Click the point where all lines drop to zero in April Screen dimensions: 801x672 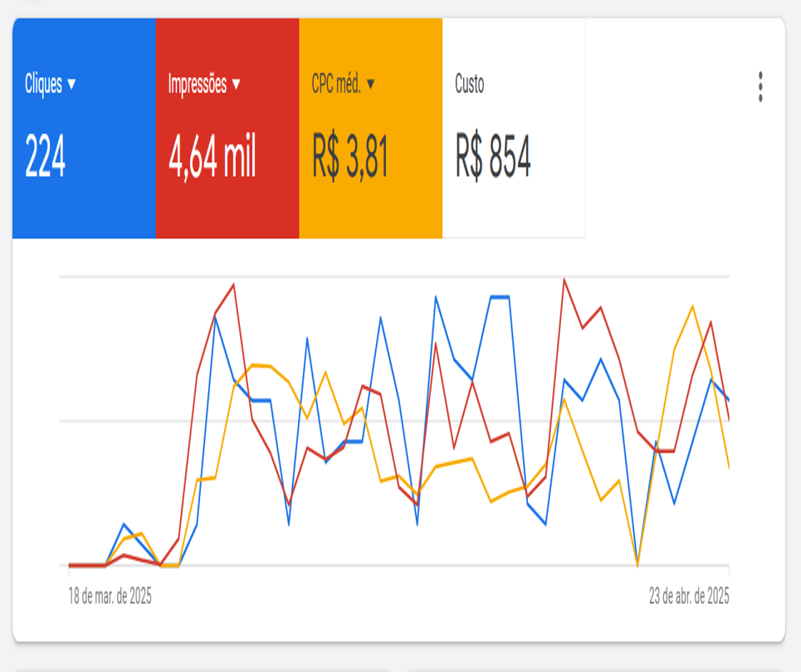coord(637,564)
